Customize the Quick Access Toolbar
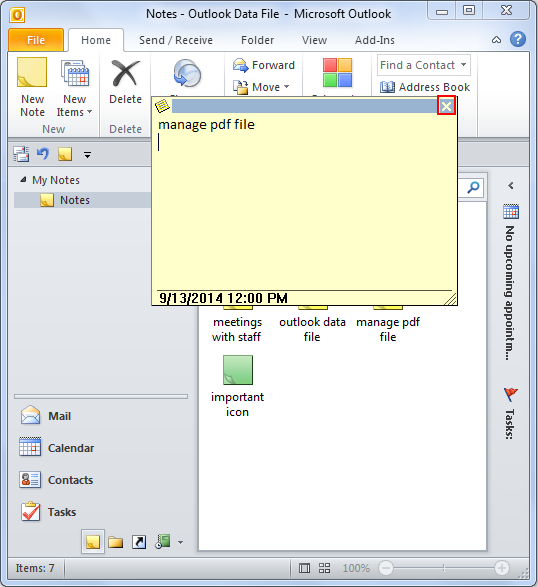Image resolution: width=538 pixels, height=587 pixels. (87, 154)
